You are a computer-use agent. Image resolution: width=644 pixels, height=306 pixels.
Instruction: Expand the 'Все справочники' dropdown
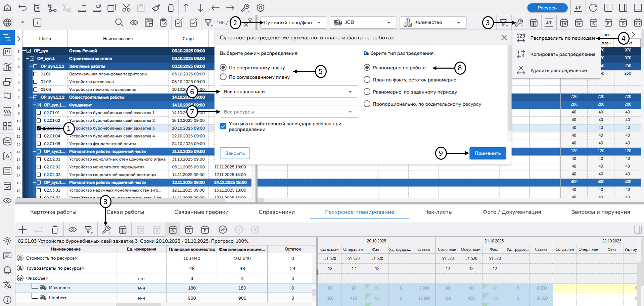pos(289,92)
